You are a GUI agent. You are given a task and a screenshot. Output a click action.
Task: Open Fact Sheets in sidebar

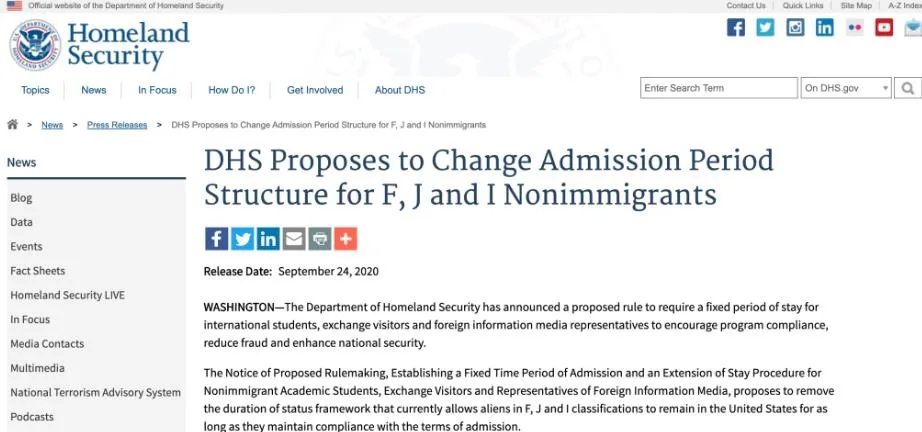click(x=38, y=271)
